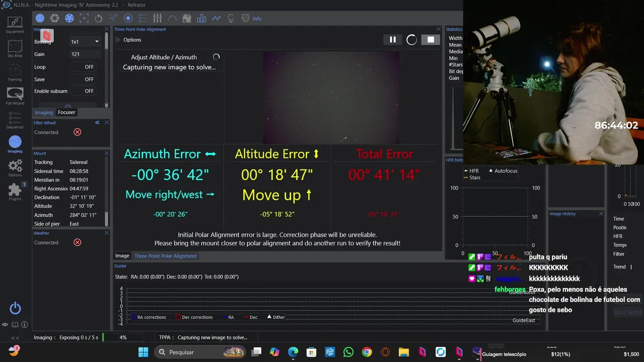Toggle the guider target panel icon
The width and height of the screenshot is (644, 362).
tap(128, 19)
